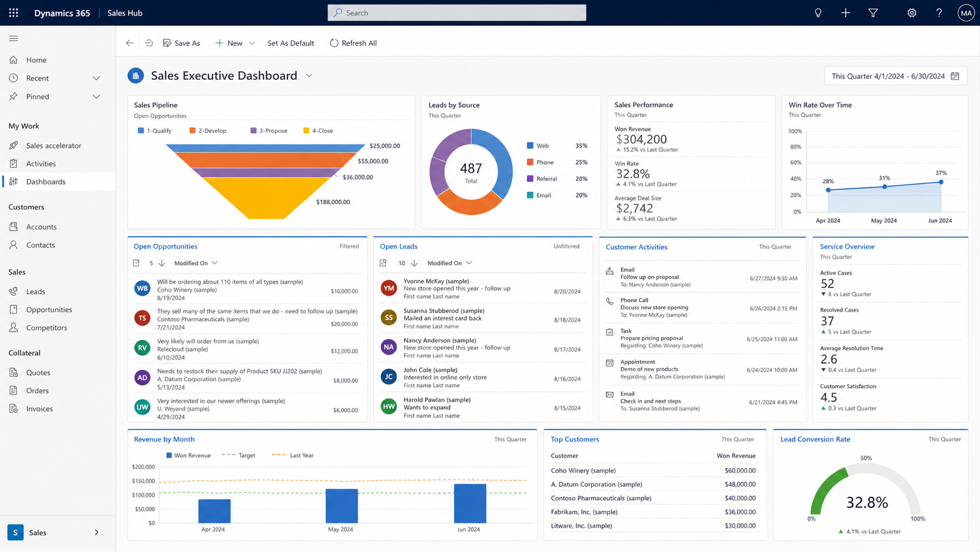Viewport: 980px width, 552px height.
Task: Click Refresh All button
Action: (353, 43)
